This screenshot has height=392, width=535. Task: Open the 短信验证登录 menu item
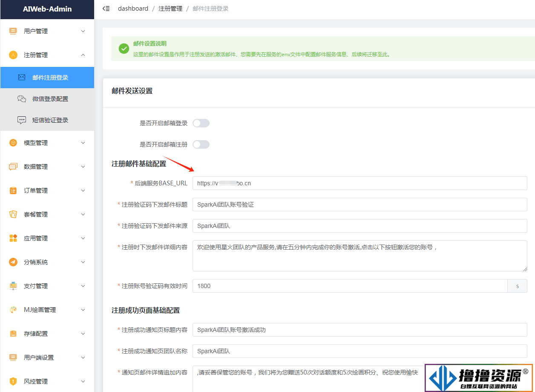(x=47, y=120)
